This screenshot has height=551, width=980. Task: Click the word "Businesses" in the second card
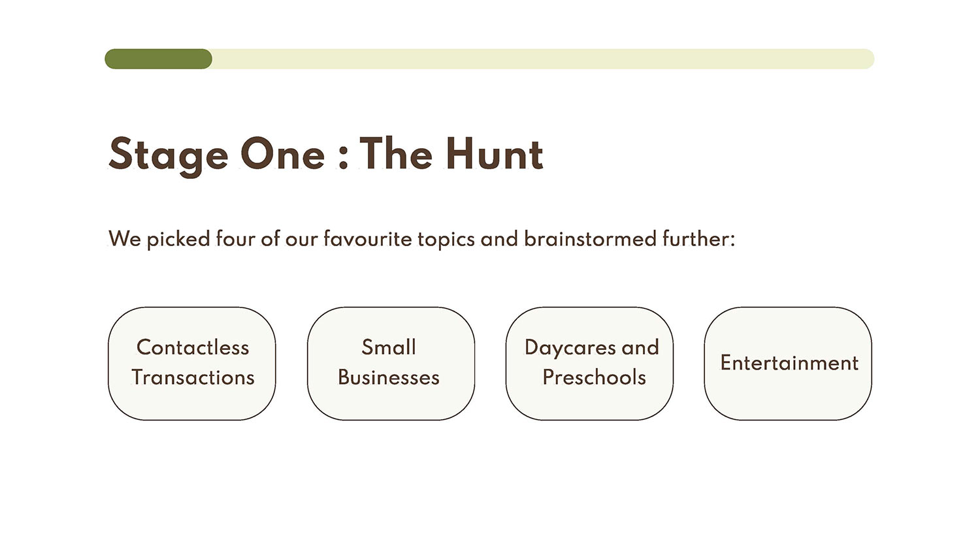[x=389, y=377]
